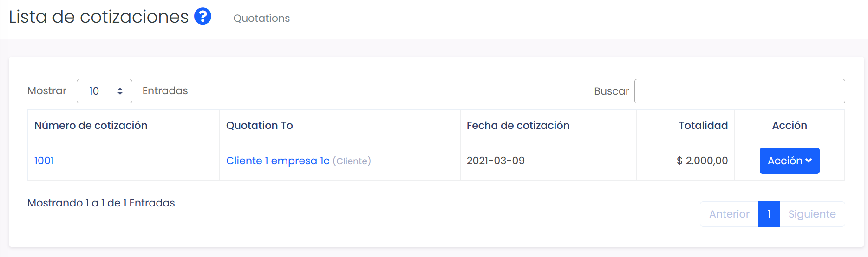This screenshot has height=257, width=868.
Task: Sort by Número de cotización column header
Action: pyautogui.click(x=91, y=125)
